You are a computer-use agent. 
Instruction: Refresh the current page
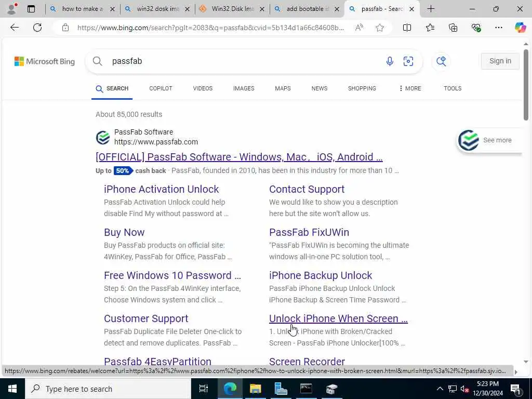pyautogui.click(x=37, y=28)
